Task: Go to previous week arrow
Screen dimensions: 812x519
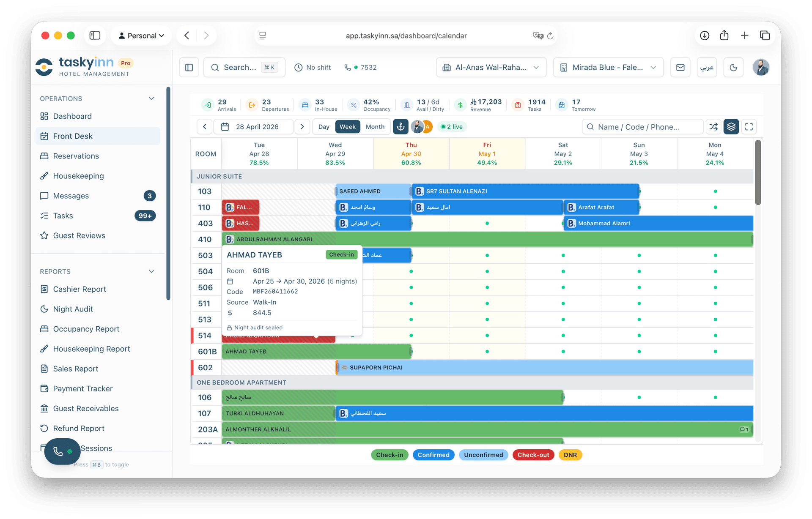Action: pyautogui.click(x=205, y=127)
